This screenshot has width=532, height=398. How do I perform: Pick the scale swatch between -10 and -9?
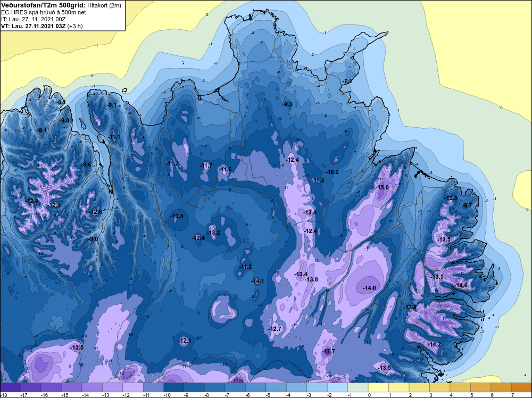174,387
